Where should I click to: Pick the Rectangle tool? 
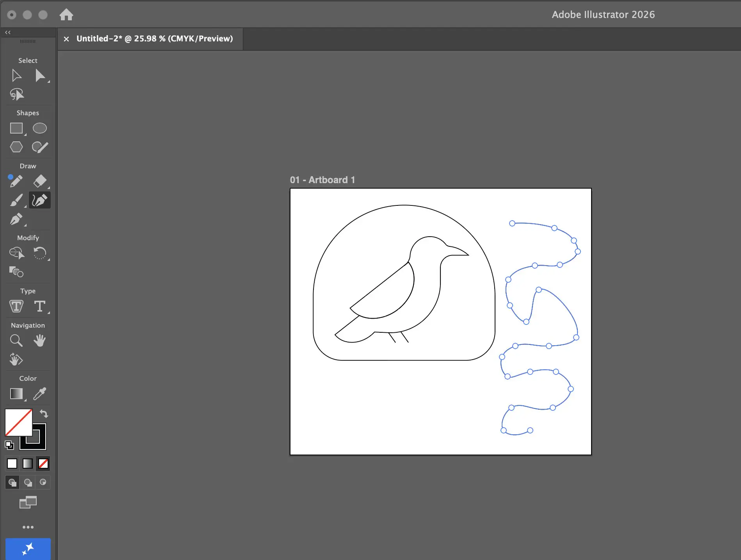(16, 128)
